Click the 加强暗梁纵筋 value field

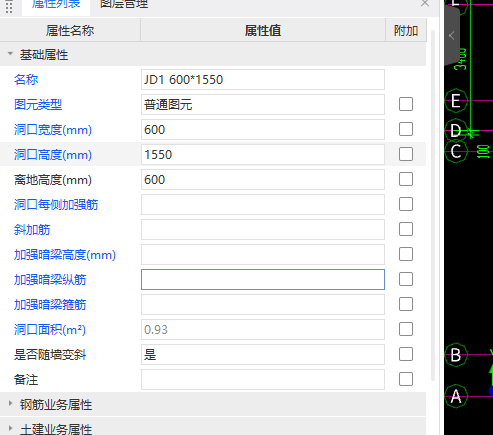click(263, 280)
